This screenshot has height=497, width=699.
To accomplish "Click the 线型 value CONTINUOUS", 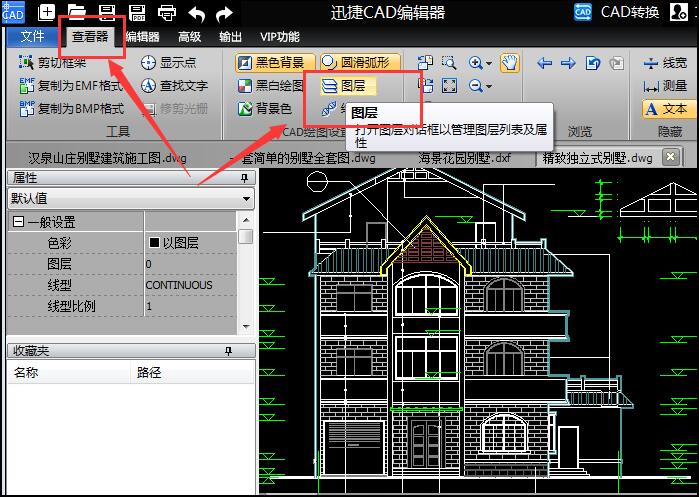I will pyautogui.click(x=191, y=285).
